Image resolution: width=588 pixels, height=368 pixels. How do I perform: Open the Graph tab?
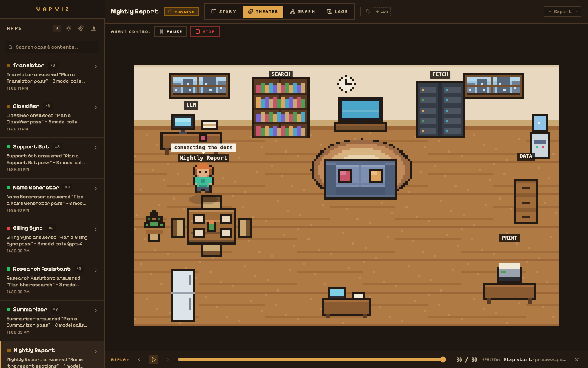(303, 11)
